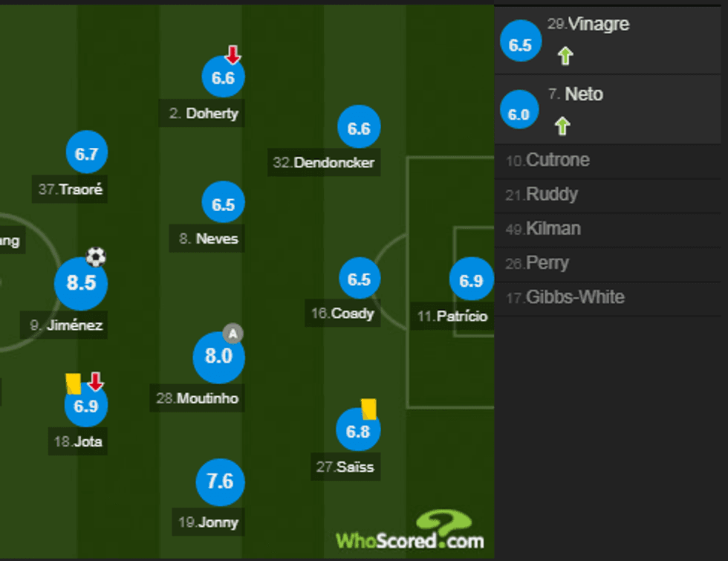
Task: Click the assist badge on Moutinho
Action: point(233,334)
